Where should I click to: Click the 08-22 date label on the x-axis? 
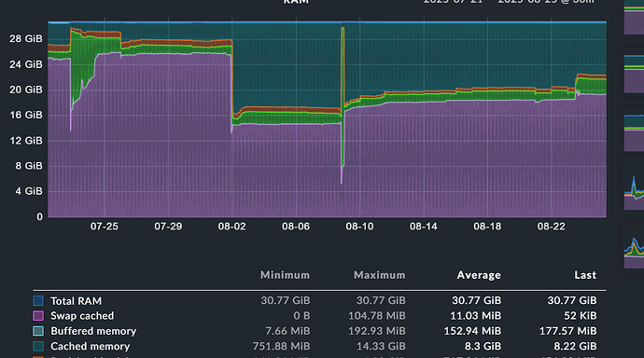coord(552,227)
